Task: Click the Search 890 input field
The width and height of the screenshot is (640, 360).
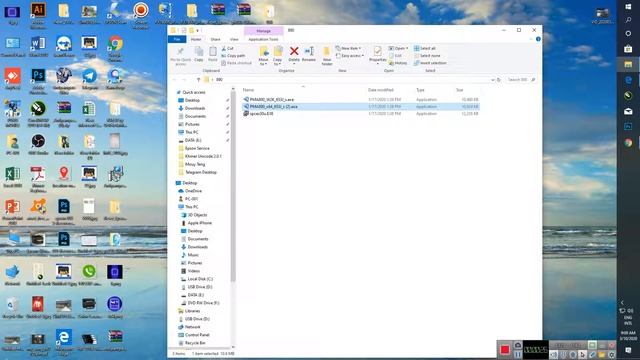Action: point(521,80)
